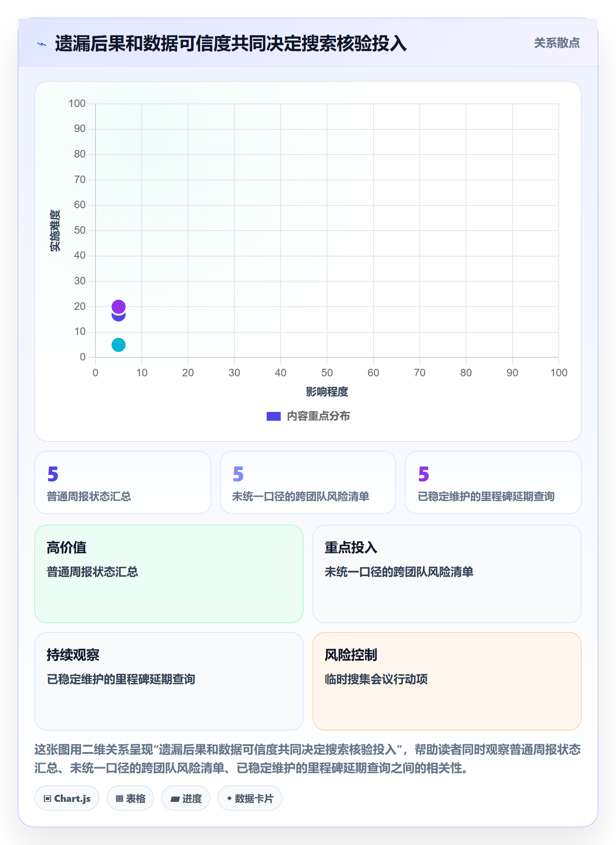The width and height of the screenshot is (616, 845).
Task: Click the card title 遗漏后果和数据可信度共同决定搜索核验投入
Action: tap(231, 44)
